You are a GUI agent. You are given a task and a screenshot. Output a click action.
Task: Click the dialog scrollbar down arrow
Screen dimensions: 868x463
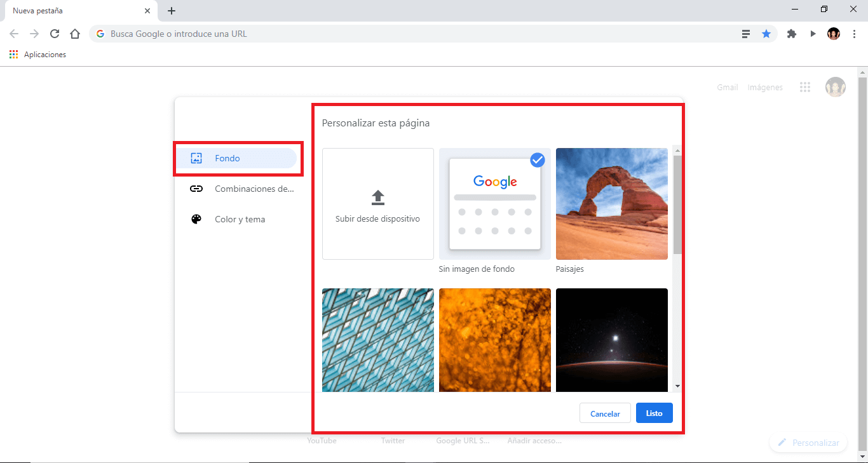click(x=677, y=386)
